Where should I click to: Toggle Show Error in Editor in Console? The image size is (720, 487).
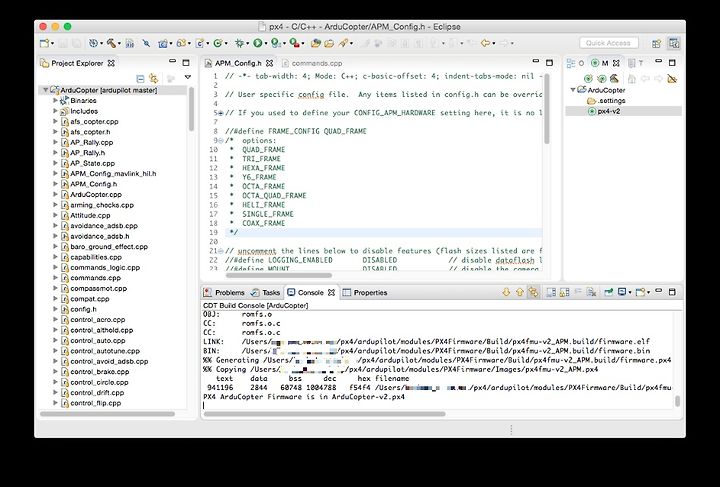click(533, 292)
